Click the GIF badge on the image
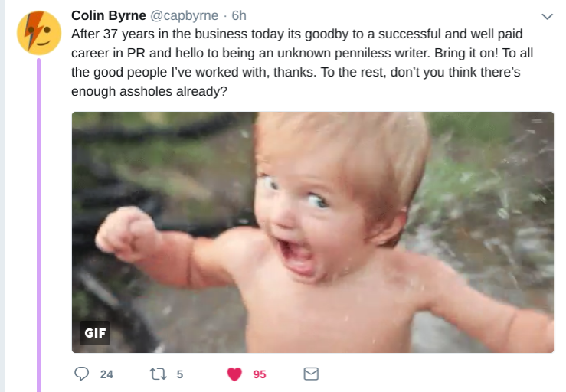Screen dimensions: 566x392 [x=95, y=333]
